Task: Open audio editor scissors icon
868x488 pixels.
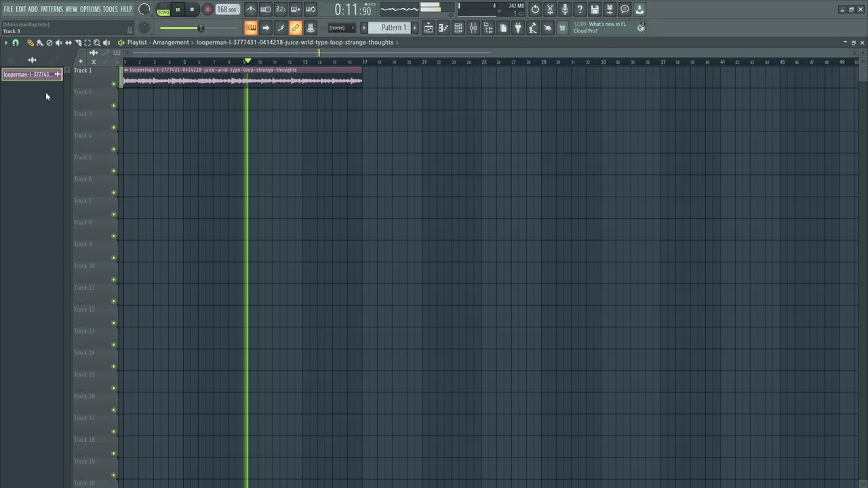Action: point(550,9)
